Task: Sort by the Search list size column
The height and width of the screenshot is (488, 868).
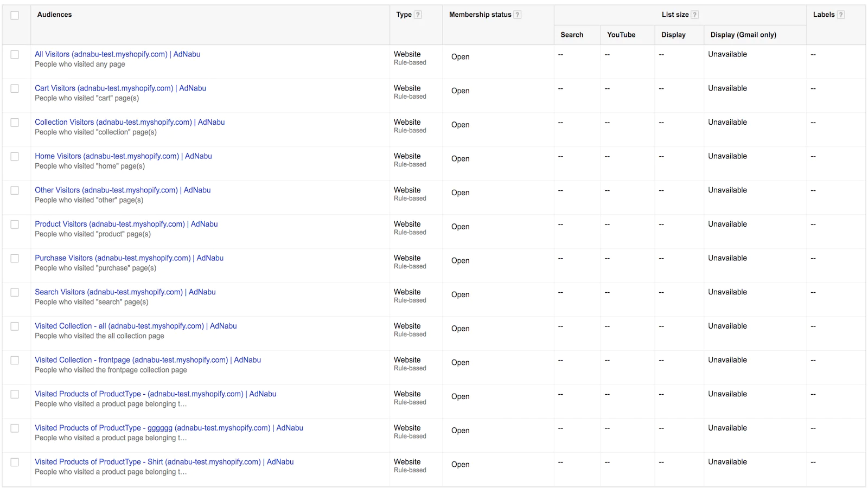Action: [572, 35]
